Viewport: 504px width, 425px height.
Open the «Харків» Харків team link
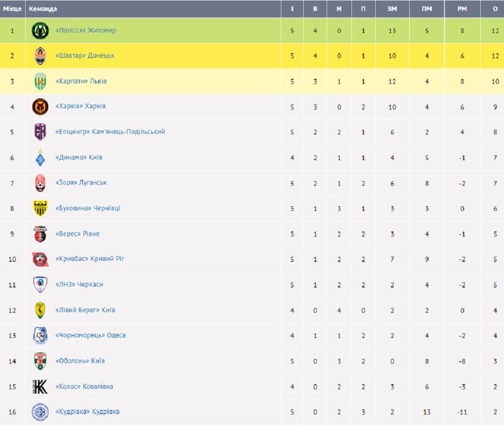click(x=80, y=106)
